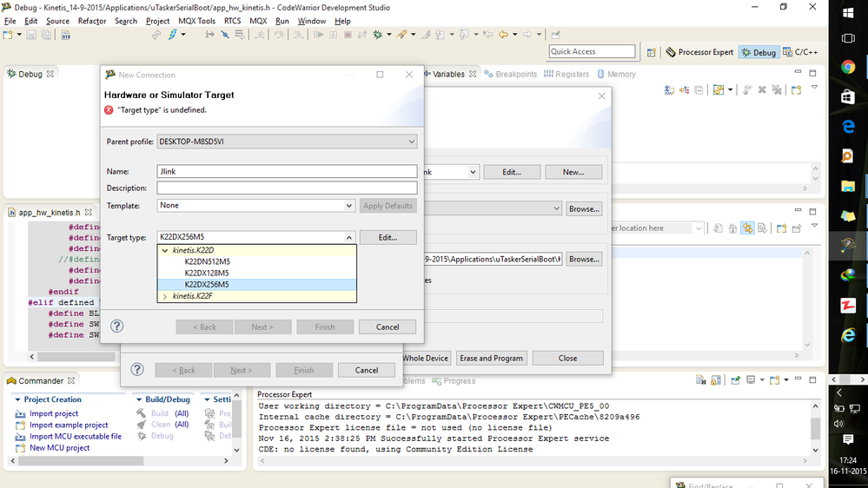Click the Show Logical Structure icon in Variables
Image resolution: width=868 pixels, height=488 pixels.
click(684, 89)
